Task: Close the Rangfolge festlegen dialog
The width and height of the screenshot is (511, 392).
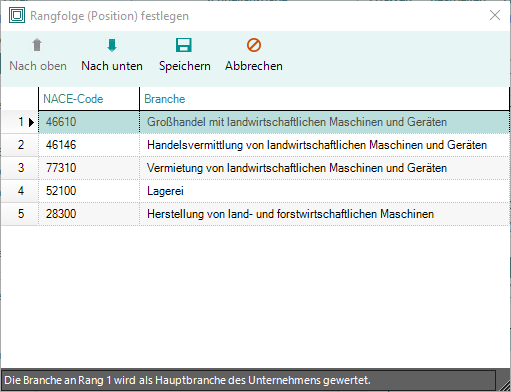Action: (x=495, y=15)
